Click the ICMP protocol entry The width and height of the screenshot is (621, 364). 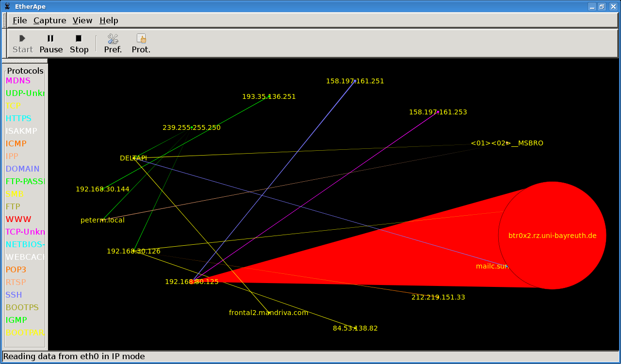point(16,143)
